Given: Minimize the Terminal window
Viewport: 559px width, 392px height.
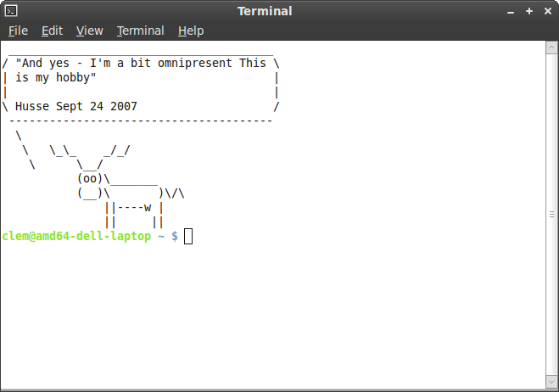Looking at the screenshot, I should point(511,12).
